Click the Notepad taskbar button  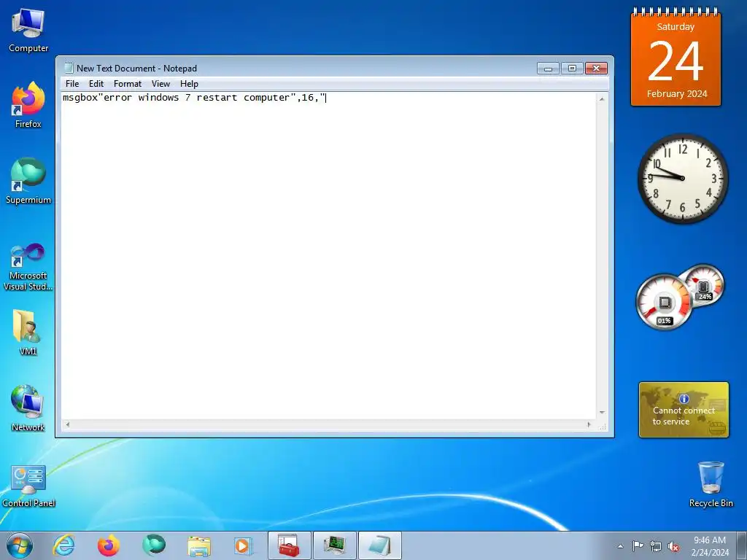click(x=379, y=545)
